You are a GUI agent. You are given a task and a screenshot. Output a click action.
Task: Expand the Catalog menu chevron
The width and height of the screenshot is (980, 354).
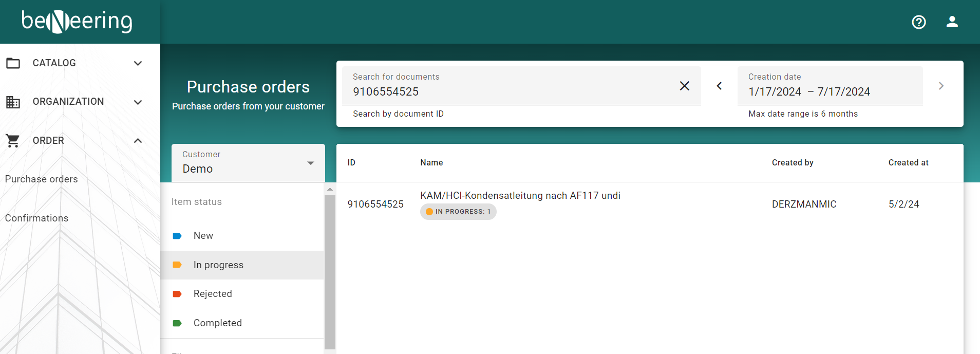pyautogui.click(x=138, y=63)
